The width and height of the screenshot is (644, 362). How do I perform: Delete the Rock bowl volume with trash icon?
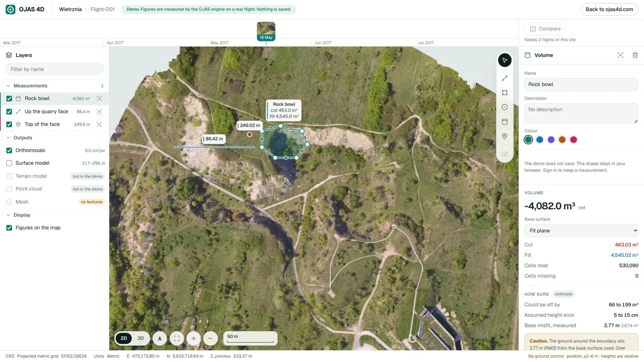tap(635, 55)
